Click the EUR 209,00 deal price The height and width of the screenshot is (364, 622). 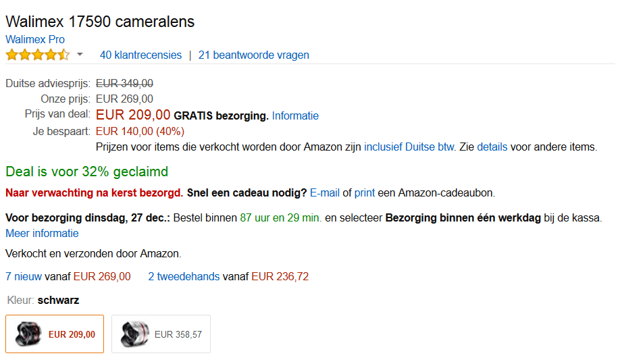(133, 115)
